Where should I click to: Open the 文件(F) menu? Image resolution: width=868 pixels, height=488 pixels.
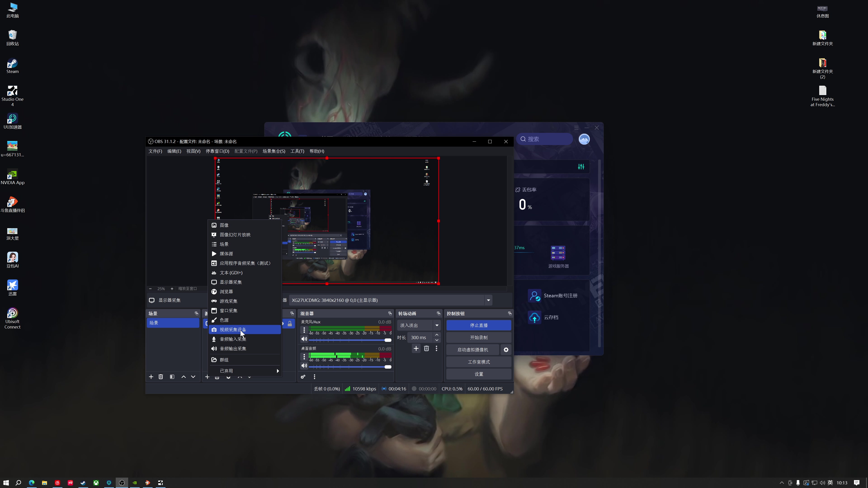point(155,151)
